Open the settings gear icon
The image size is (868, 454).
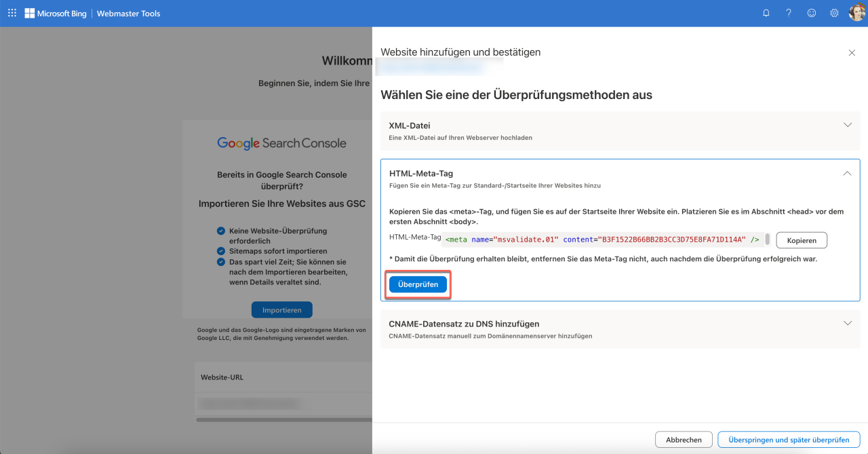coord(834,13)
